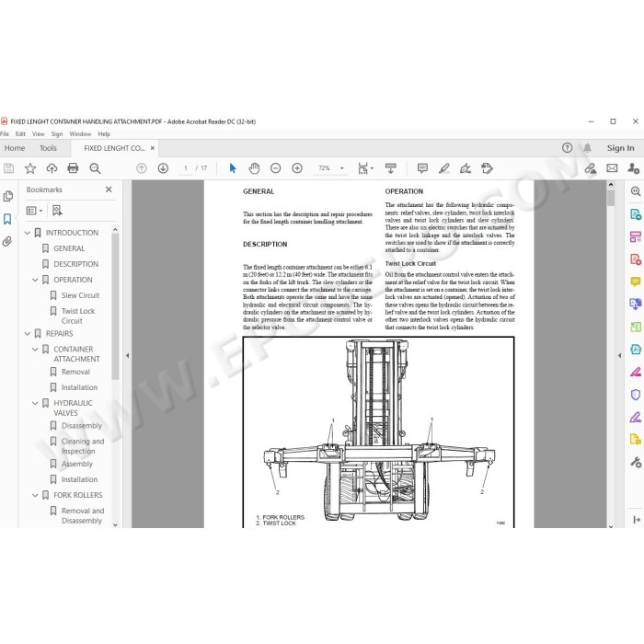
Task: Click the scrolling mode toolbar icon
Action: click(391, 168)
